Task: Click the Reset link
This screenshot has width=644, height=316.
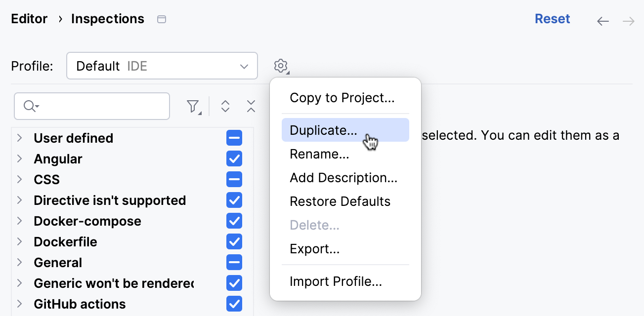Action: coord(553,18)
